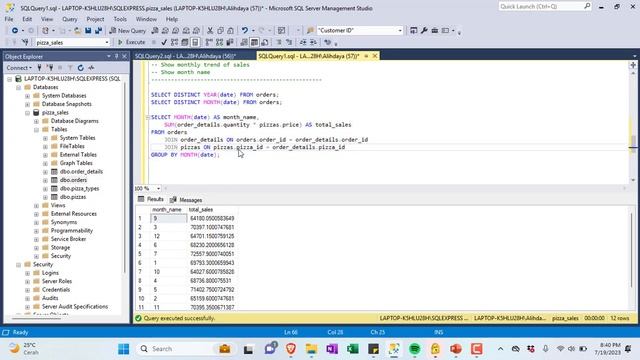This screenshot has width=640, height=360.
Task: Open the Query menu
Action: pyautogui.click(x=70, y=19)
